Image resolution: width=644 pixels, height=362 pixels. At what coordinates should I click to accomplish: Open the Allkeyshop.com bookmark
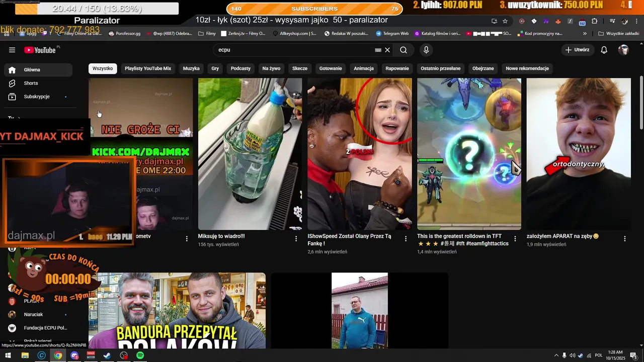[x=294, y=34]
